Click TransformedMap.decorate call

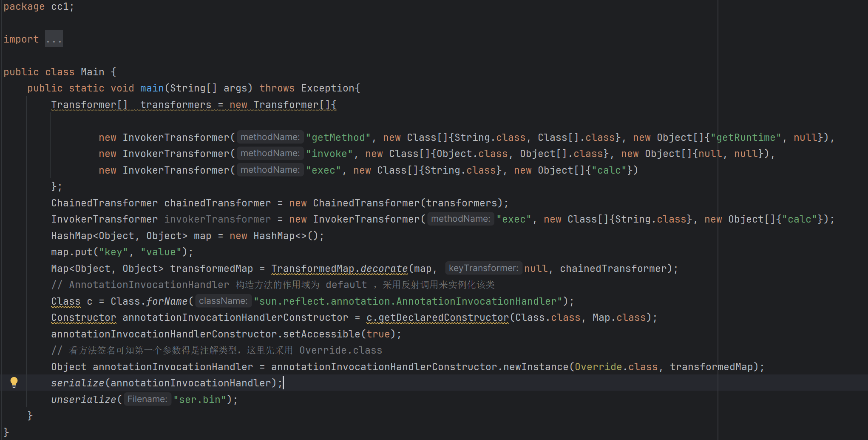339,269
